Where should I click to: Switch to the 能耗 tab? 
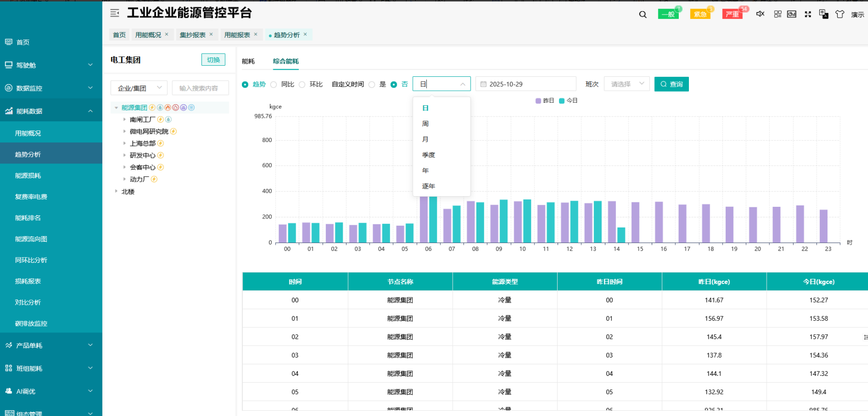pos(248,61)
